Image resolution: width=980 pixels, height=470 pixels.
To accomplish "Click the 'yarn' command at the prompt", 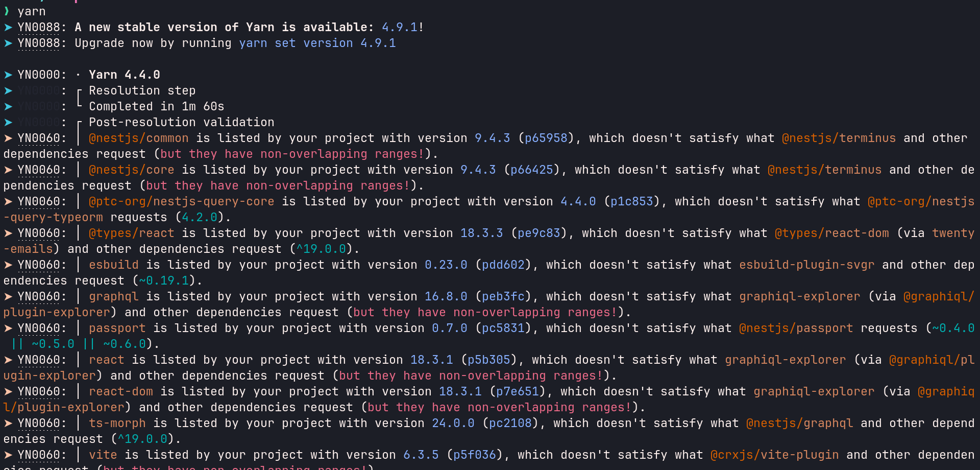I will 32,11.
